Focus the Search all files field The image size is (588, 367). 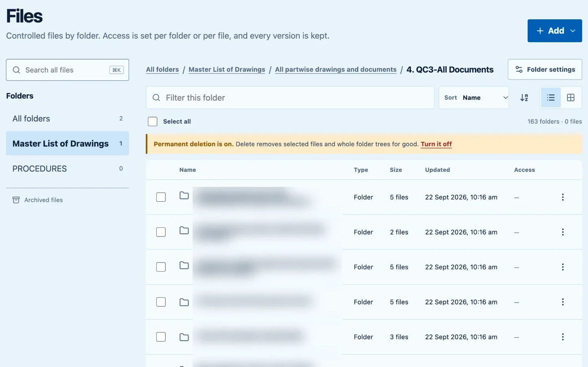click(67, 70)
